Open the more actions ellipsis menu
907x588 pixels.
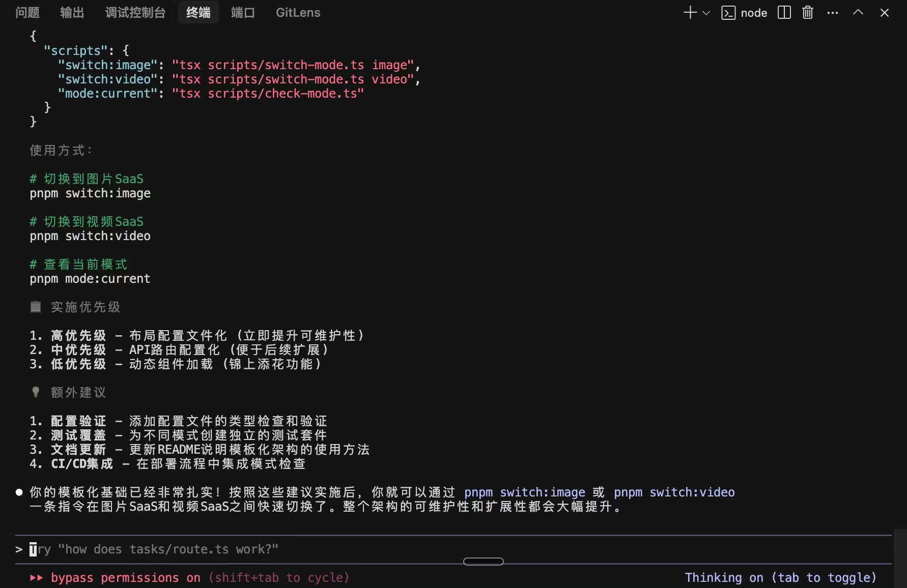tap(833, 13)
